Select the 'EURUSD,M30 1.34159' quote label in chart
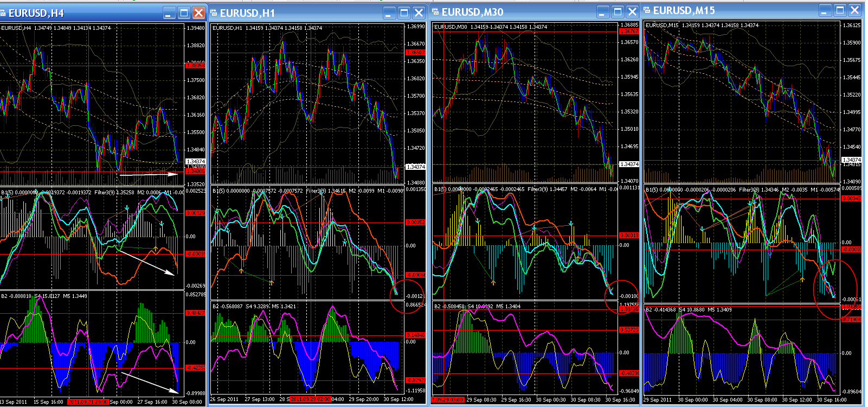This screenshot has width=868, height=407. pyautogui.click(x=460, y=27)
